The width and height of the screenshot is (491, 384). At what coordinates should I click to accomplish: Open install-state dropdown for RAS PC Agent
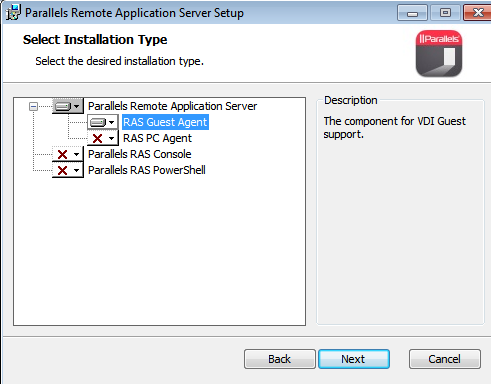click(x=103, y=138)
